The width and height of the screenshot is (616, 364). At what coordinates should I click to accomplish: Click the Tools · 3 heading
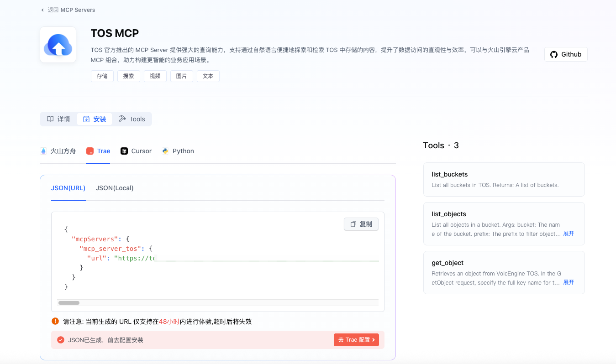point(441,146)
